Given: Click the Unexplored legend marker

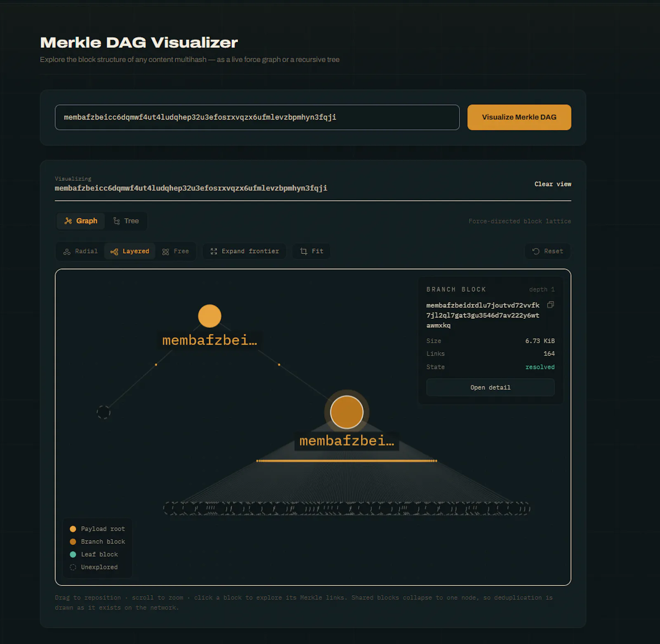Looking at the screenshot, I should tap(73, 567).
